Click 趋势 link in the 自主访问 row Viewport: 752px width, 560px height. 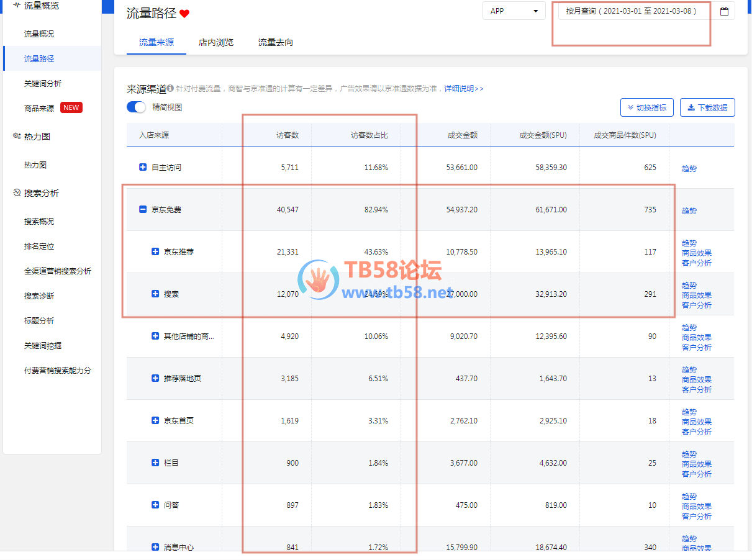pos(689,168)
